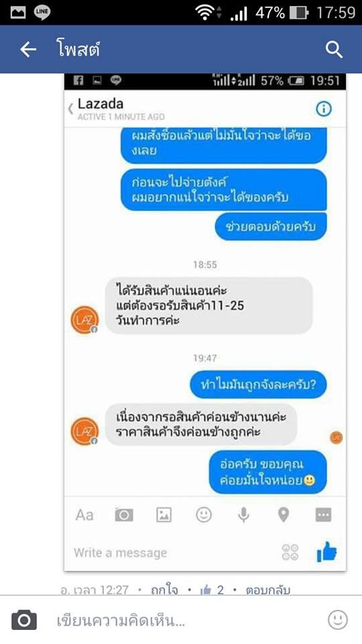Tap the camera icon beside comment field
The width and height of the screenshot is (362, 644).
click(24, 620)
